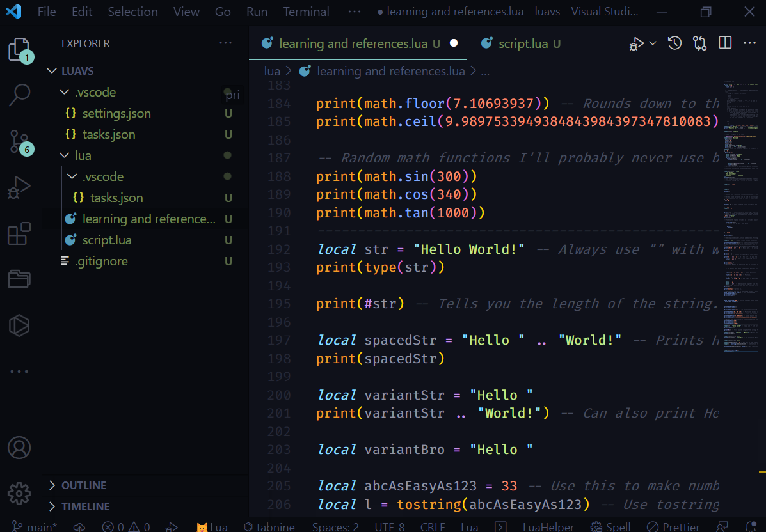Split the editor to the right
766x532 pixels.
click(725, 43)
